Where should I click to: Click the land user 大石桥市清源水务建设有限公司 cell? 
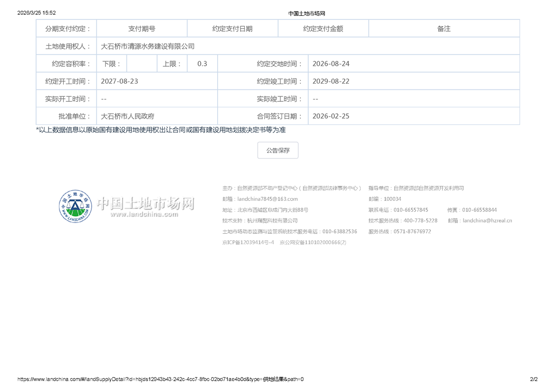[x=148, y=46]
